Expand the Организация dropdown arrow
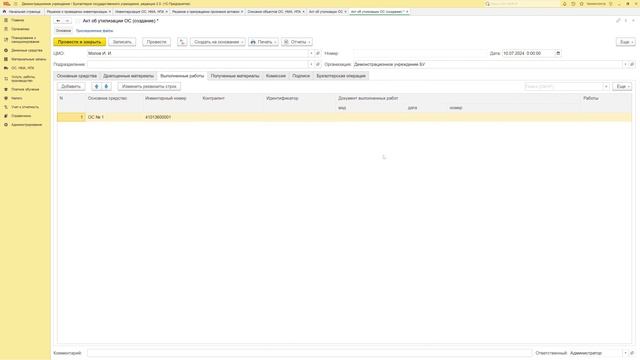 [625, 64]
